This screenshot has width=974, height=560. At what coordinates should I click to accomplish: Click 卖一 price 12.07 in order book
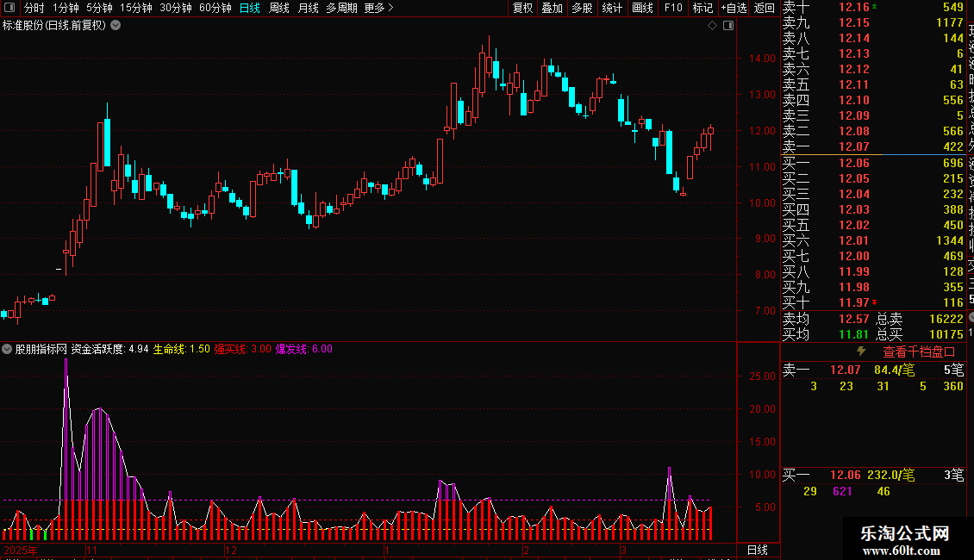853,146
